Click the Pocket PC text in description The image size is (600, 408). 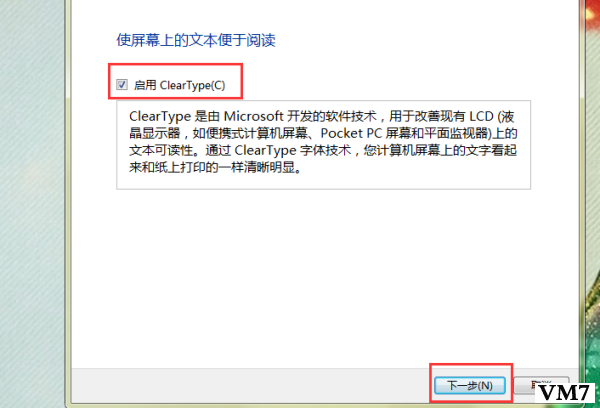point(351,133)
